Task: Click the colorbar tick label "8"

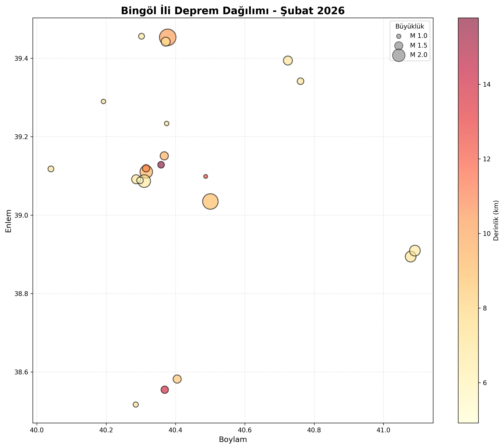Action: tap(485, 308)
